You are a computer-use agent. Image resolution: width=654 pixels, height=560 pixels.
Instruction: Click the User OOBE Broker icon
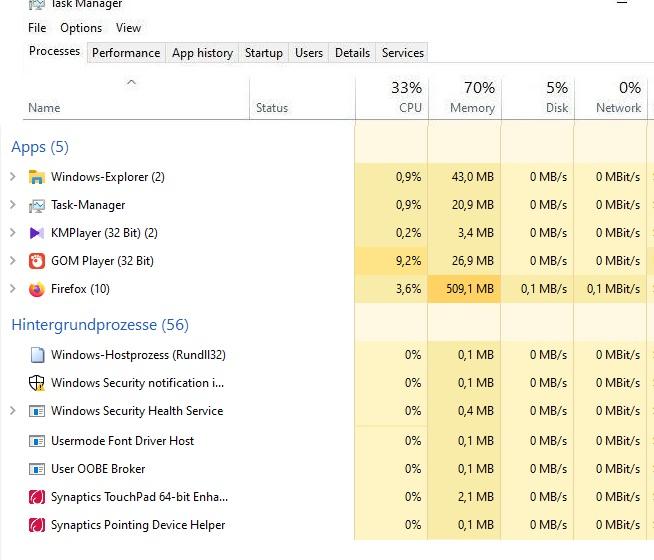[37, 469]
